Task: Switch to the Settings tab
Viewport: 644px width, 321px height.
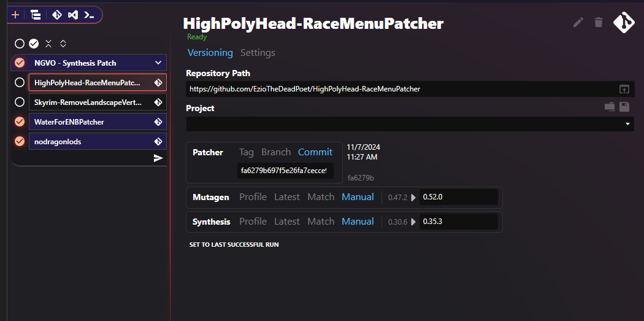Action: pyautogui.click(x=258, y=53)
